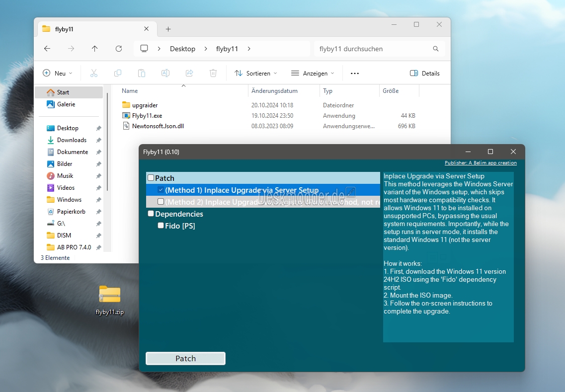Close the Flyby11 (0.10) window
Image resolution: width=565 pixels, height=392 pixels.
click(513, 152)
